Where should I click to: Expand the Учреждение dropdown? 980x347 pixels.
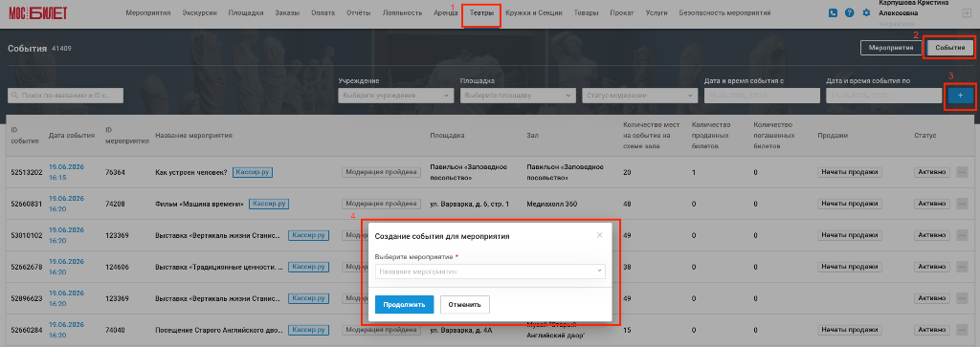point(396,96)
